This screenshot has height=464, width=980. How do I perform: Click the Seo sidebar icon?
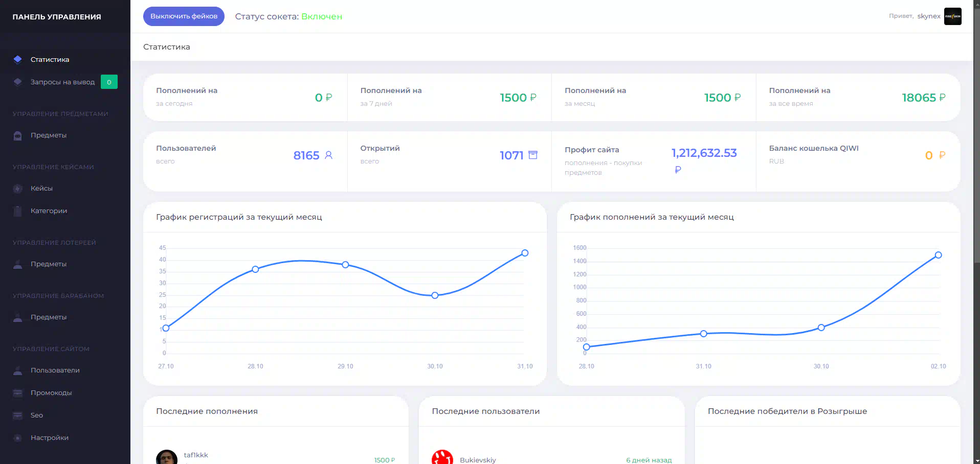pyautogui.click(x=18, y=415)
